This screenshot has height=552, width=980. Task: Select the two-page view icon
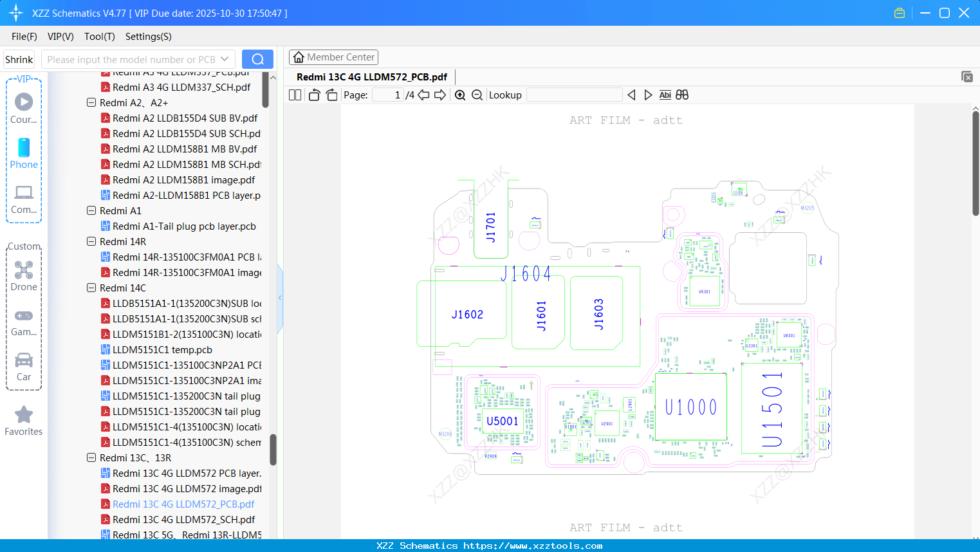coord(294,95)
